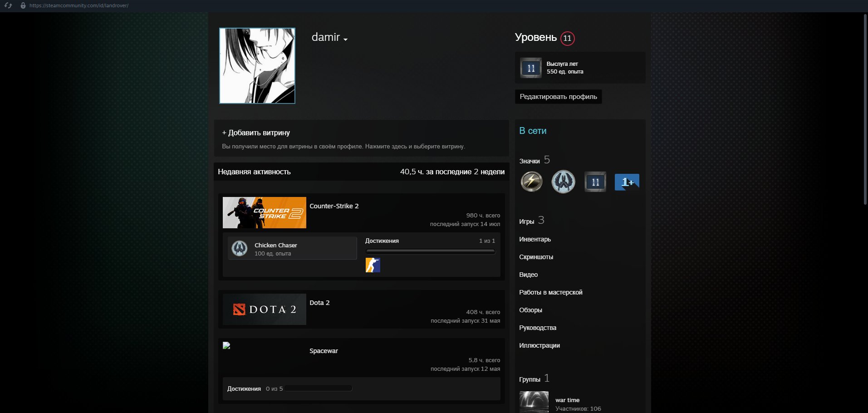Open the Значки badges link

(530, 161)
